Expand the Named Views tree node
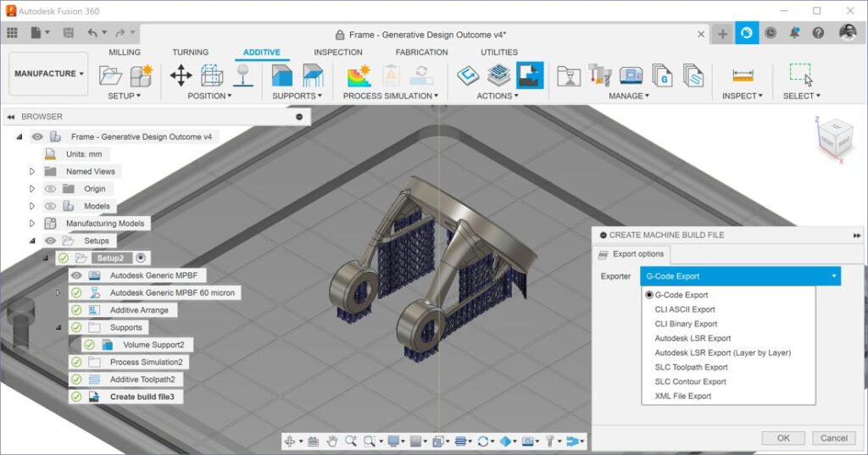Image resolution: width=868 pixels, height=455 pixels. pyautogui.click(x=32, y=171)
